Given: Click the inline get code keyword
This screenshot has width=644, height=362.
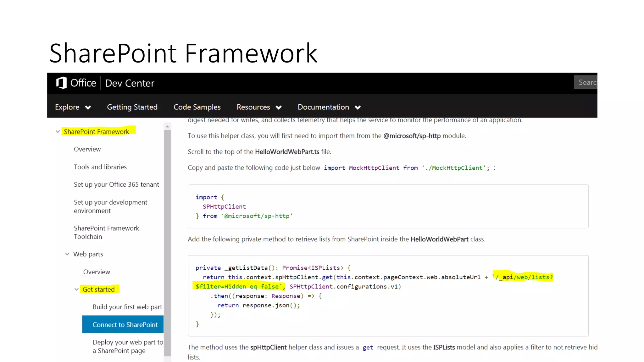Looking at the screenshot, I should click(x=368, y=348).
